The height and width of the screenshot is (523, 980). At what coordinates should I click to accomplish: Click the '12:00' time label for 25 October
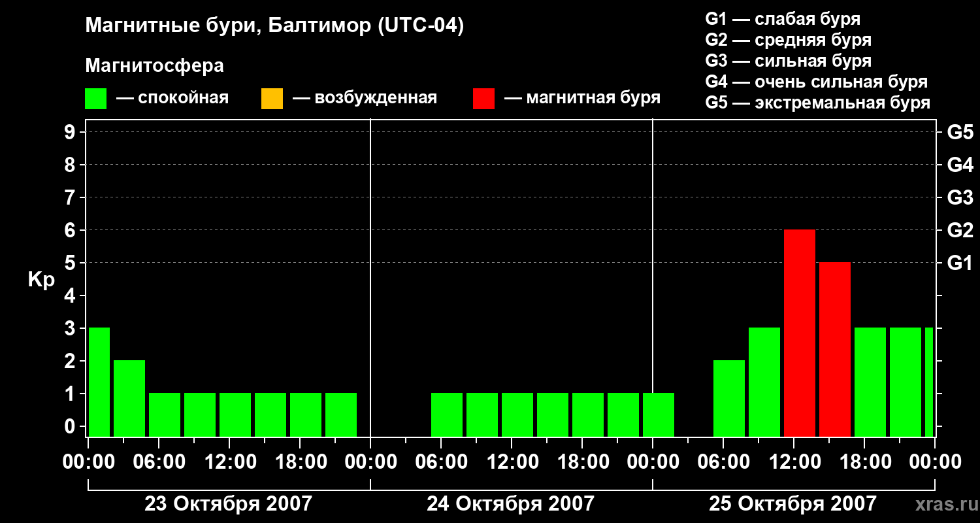click(x=794, y=462)
